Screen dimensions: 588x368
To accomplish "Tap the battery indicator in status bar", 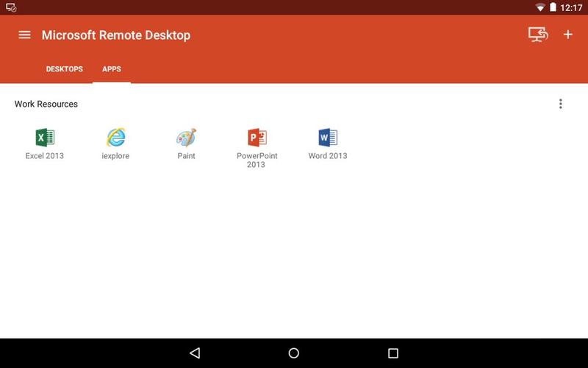I will pyautogui.click(x=553, y=7).
